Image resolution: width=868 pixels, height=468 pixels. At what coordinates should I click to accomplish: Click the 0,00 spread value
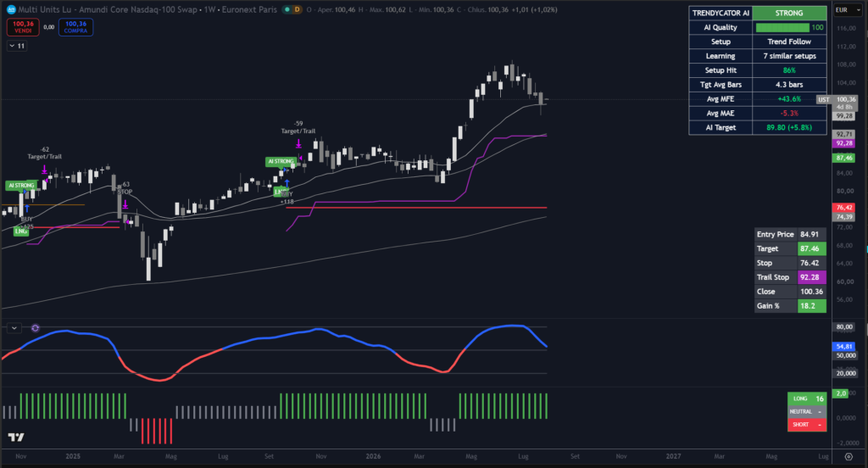48,27
